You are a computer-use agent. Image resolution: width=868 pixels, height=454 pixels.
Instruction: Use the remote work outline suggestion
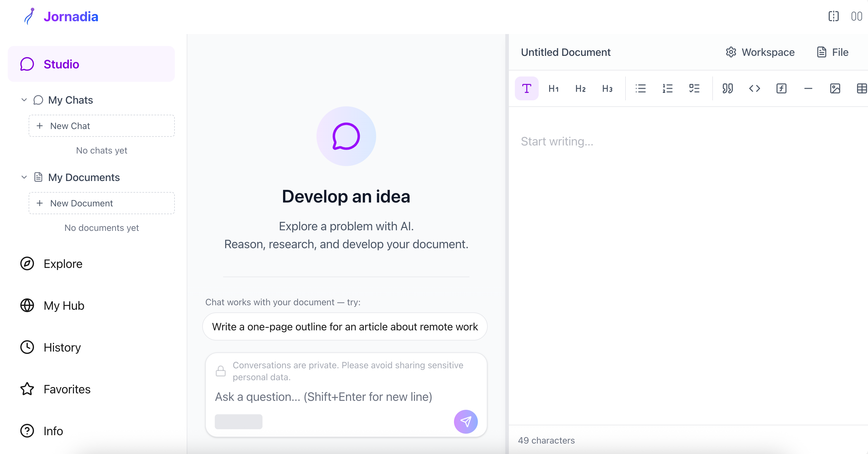tap(345, 326)
